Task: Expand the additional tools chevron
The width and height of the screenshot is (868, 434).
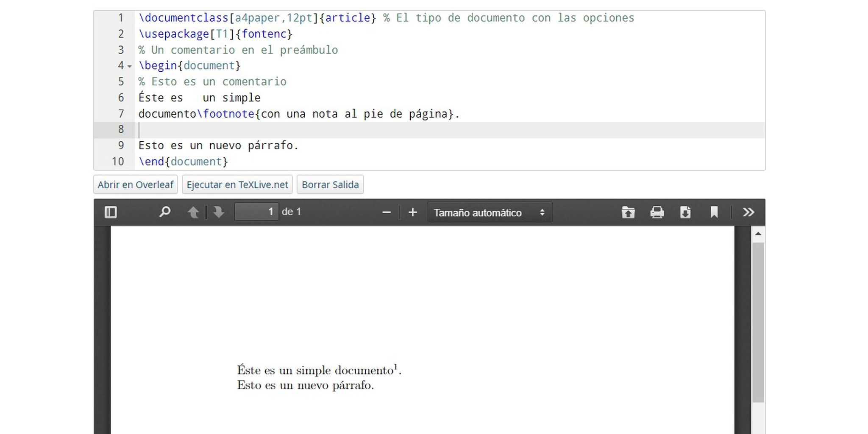Action: pos(749,212)
